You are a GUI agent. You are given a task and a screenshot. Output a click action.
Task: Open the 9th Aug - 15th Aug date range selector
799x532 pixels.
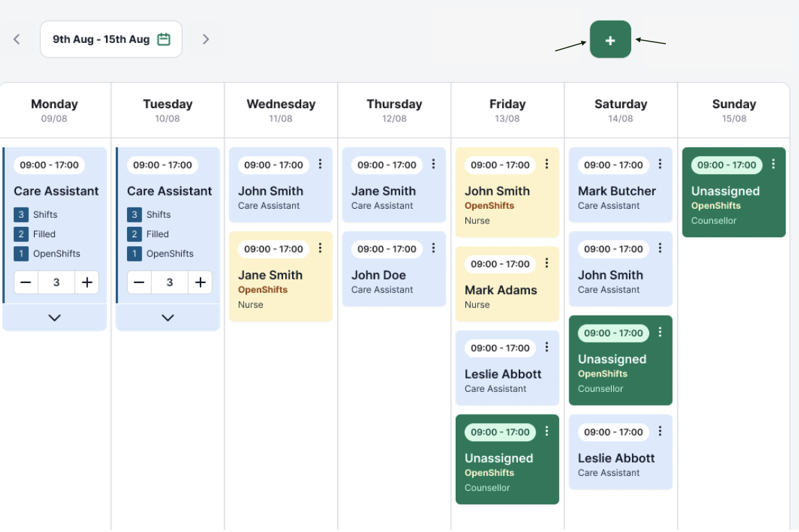101,40
